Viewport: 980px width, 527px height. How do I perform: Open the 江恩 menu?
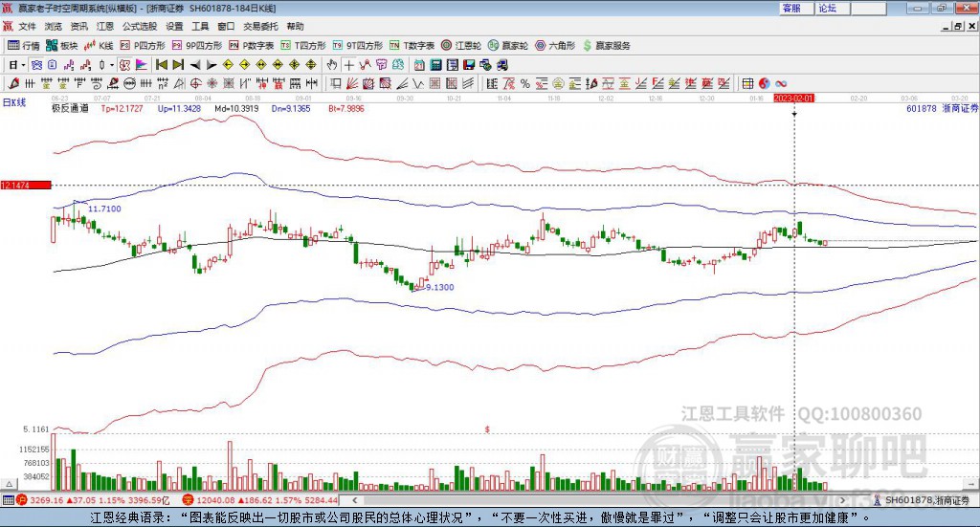click(x=105, y=26)
